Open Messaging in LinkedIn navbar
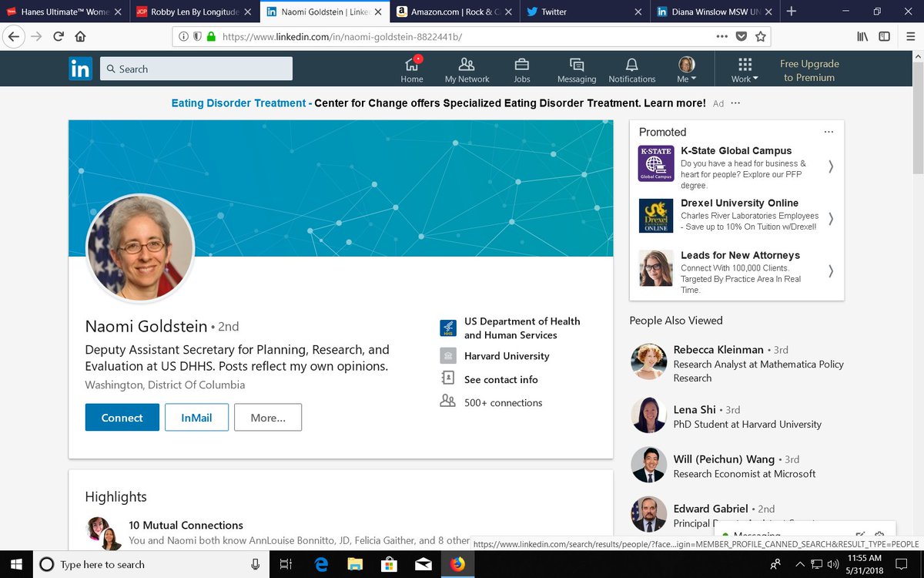This screenshot has height=578, width=924. pos(577,69)
